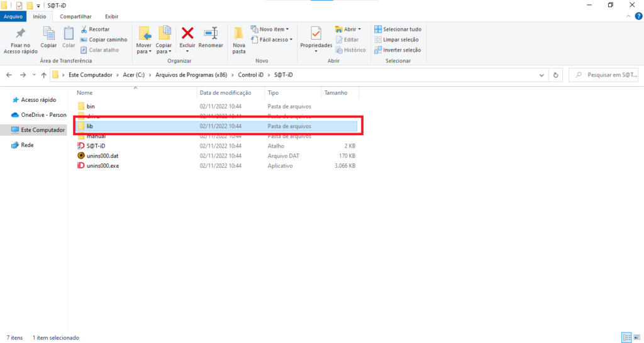Open the Help question mark icon
644x343 pixels.
639,16
